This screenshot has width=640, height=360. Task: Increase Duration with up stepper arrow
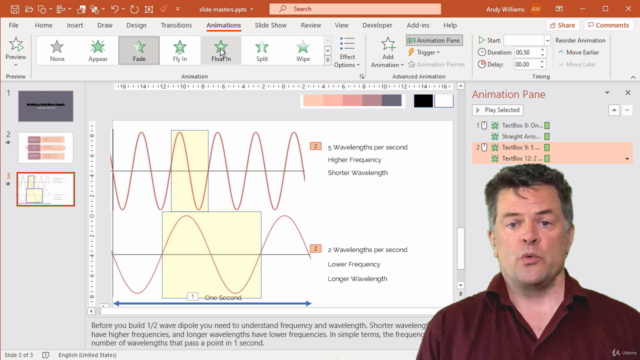click(x=542, y=50)
